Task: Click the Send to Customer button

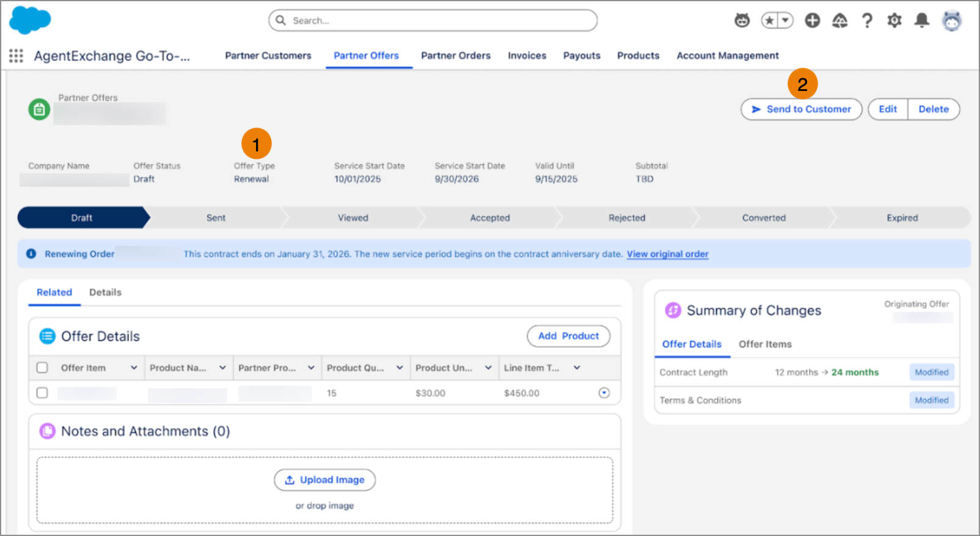Action: pos(801,109)
